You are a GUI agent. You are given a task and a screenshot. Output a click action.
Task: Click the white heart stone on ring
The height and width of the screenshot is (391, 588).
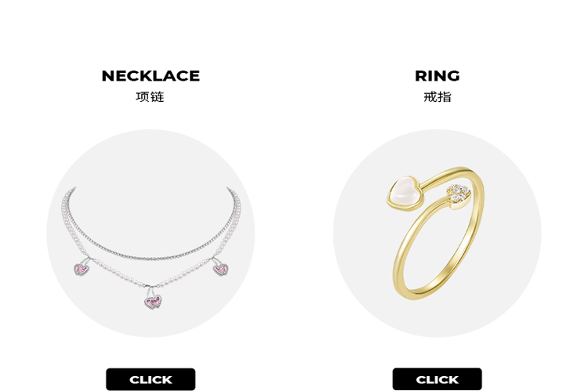click(x=405, y=194)
